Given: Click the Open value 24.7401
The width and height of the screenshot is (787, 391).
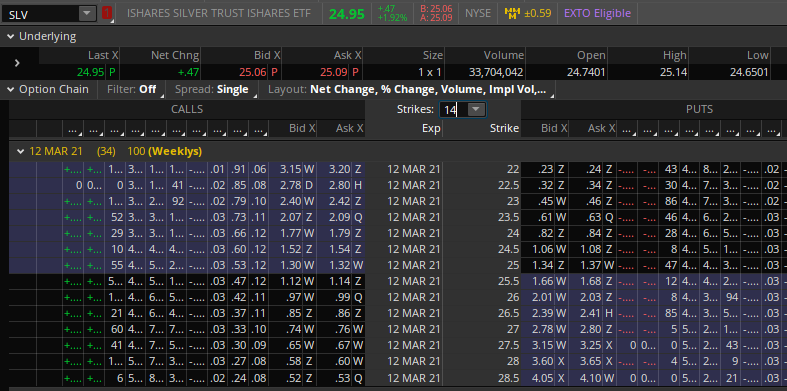Looking at the screenshot, I should pyautogui.click(x=586, y=72).
